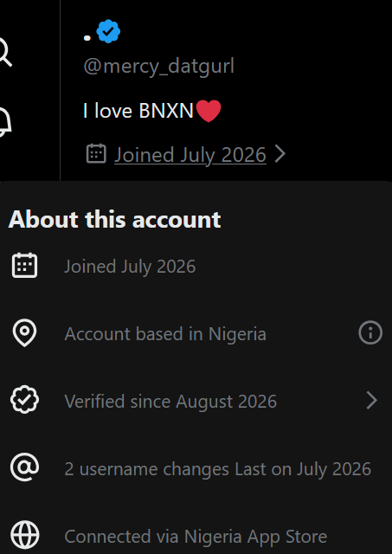Click the location pin icon
This screenshot has width=392, height=554.
click(24, 332)
